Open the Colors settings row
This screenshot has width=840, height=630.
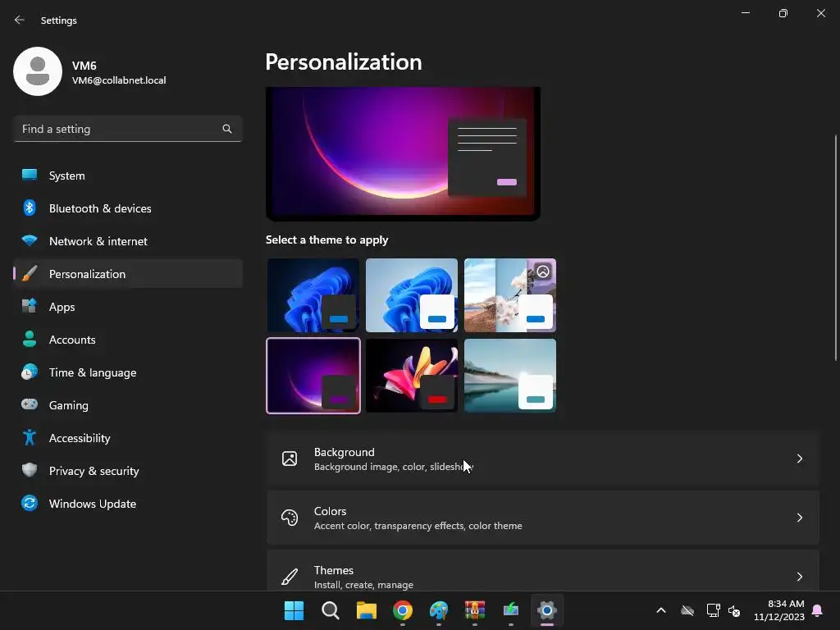[x=543, y=518]
